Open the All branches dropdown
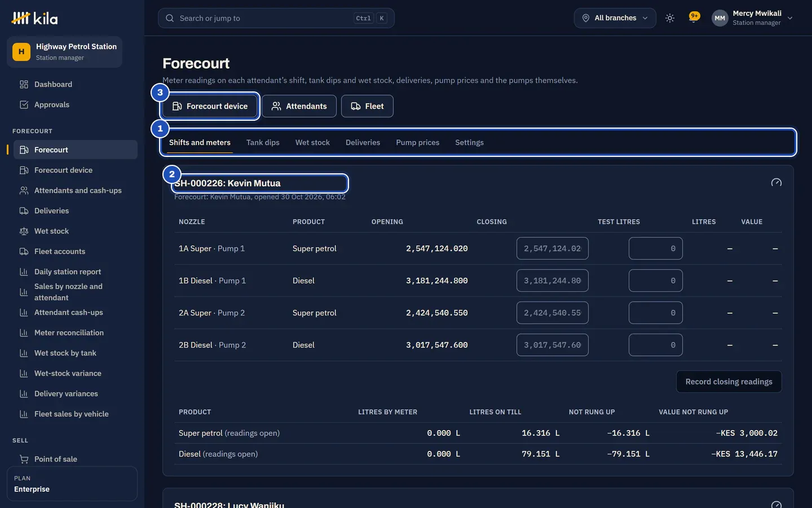 615,18
